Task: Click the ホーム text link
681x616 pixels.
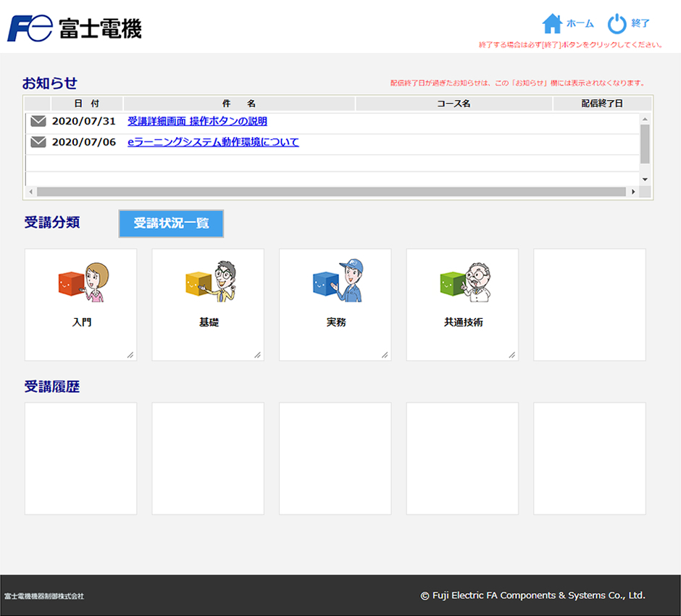Action: tap(580, 23)
